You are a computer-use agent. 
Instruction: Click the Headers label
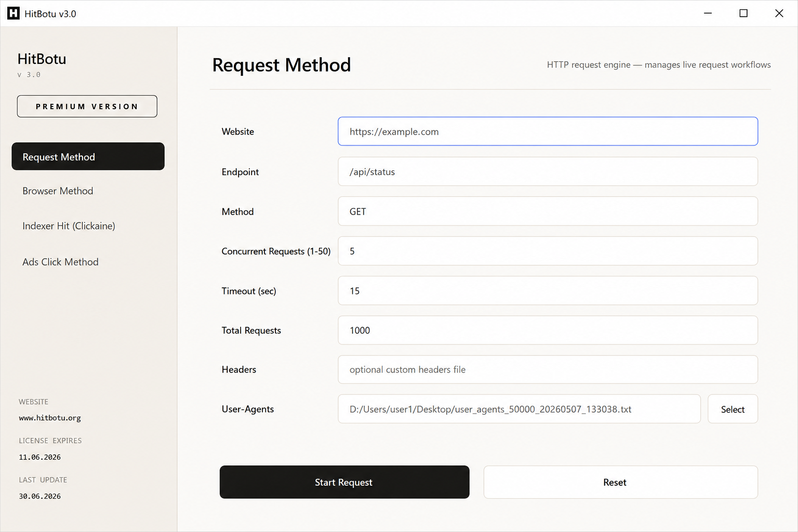(x=239, y=369)
